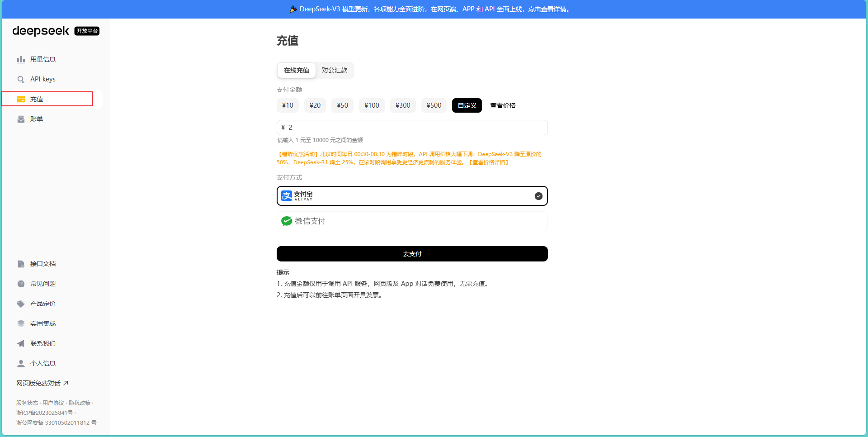Open the 接口文档 API documentation
868x437 pixels.
coord(43,264)
